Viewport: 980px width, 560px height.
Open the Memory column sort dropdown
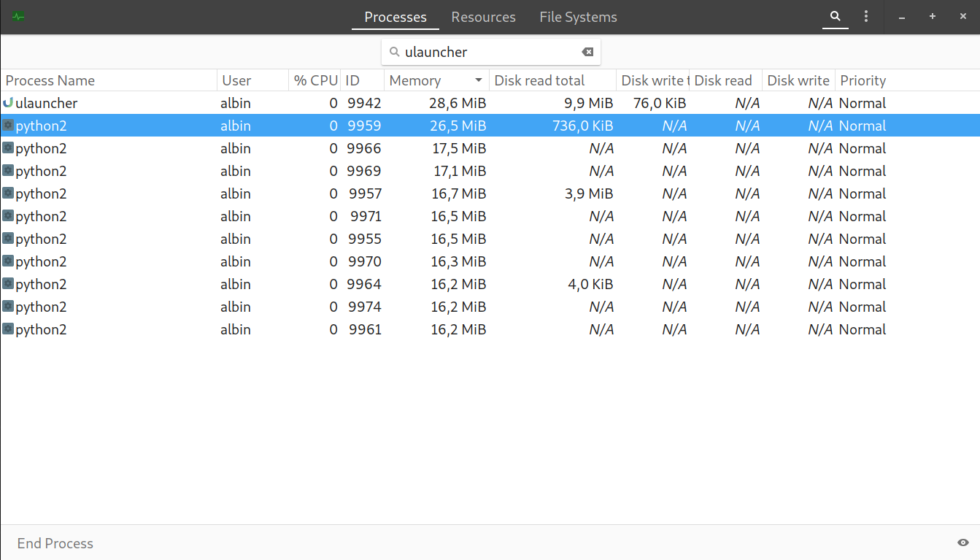click(x=479, y=80)
